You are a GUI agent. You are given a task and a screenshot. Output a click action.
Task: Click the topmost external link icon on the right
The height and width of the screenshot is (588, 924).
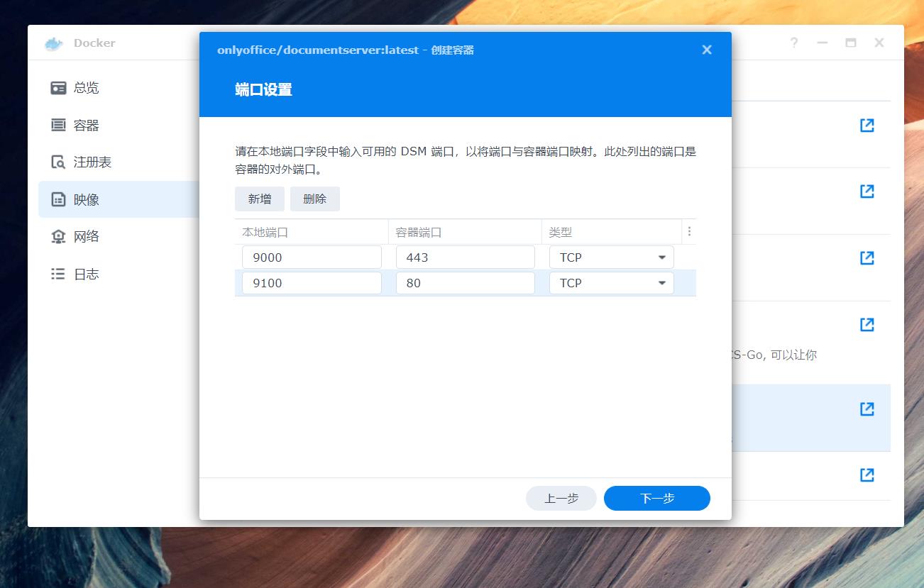(x=867, y=125)
